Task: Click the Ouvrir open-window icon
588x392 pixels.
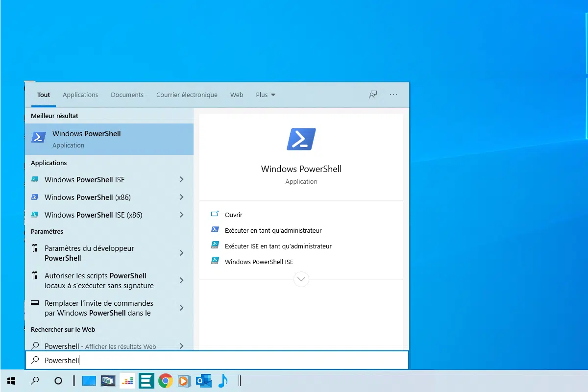Action: point(215,214)
